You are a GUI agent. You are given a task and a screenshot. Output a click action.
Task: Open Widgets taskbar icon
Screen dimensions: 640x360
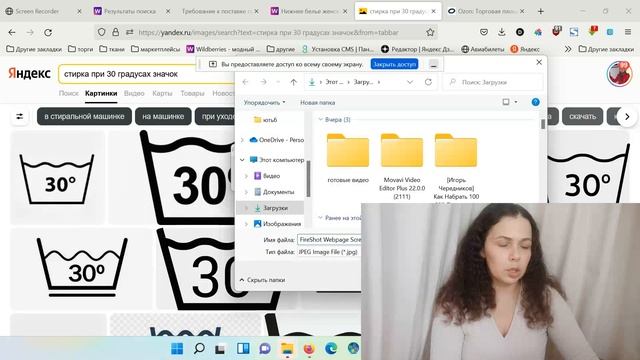243,349
